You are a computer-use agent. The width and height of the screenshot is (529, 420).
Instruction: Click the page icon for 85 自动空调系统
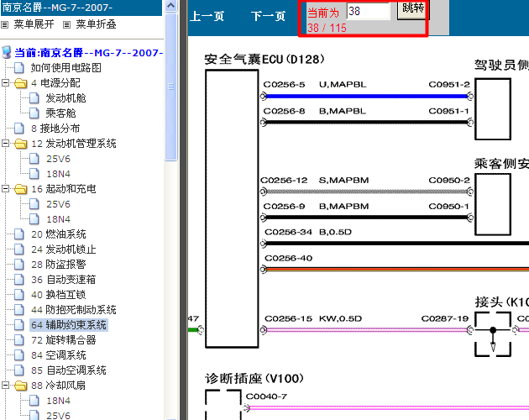click(x=19, y=370)
